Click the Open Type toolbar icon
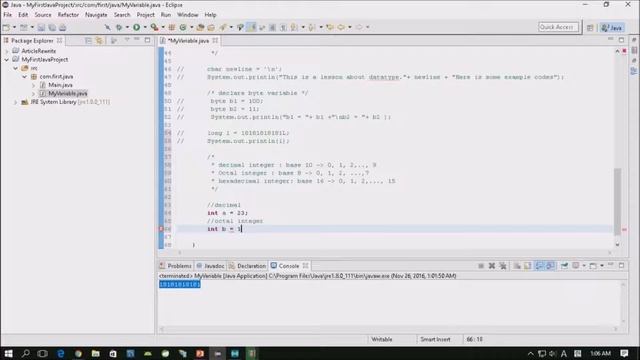Viewport: 640px width, 360px height. click(200, 27)
